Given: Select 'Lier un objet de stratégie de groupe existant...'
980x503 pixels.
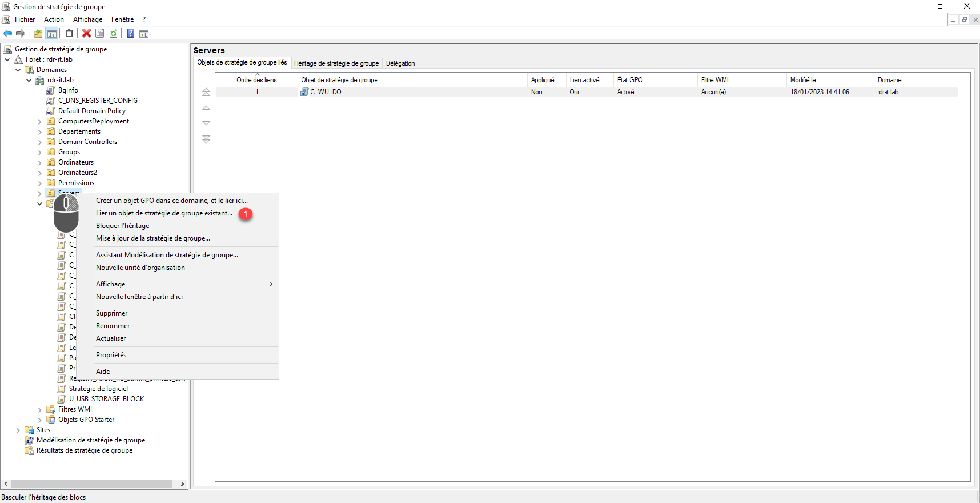Looking at the screenshot, I should pos(164,213).
